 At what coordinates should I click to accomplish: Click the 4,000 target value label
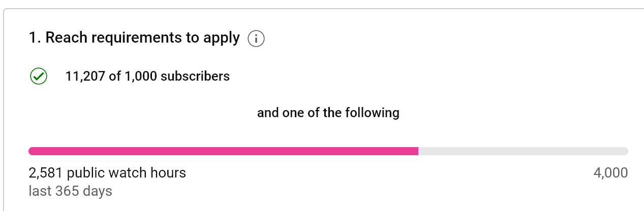point(610,173)
